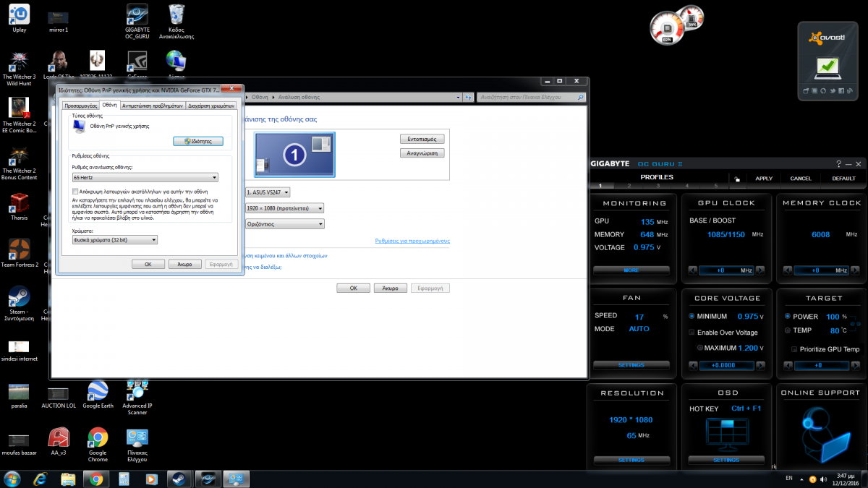
Task: Open Calculator from the taskbar
Action: pyautogui.click(x=123, y=479)
